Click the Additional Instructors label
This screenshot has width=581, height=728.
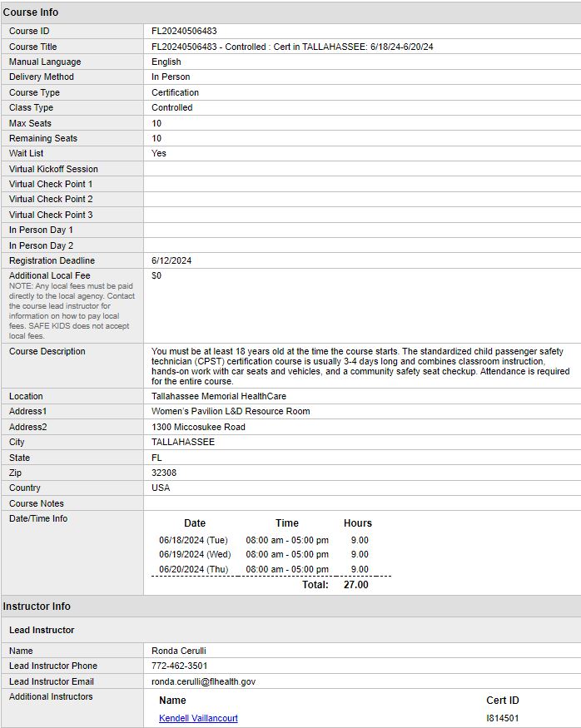click(51, 696)
